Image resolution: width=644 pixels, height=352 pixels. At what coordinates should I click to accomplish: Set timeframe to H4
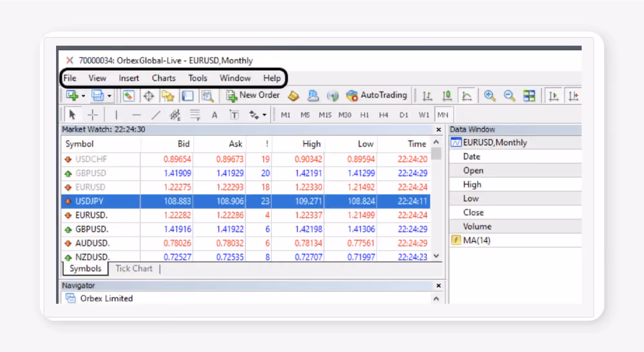(x=384, y=115)
